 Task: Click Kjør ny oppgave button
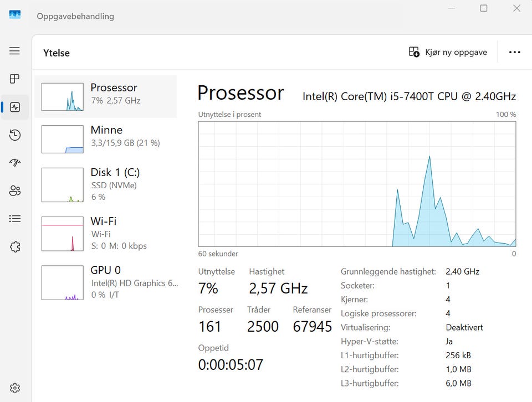coord(448,52)
